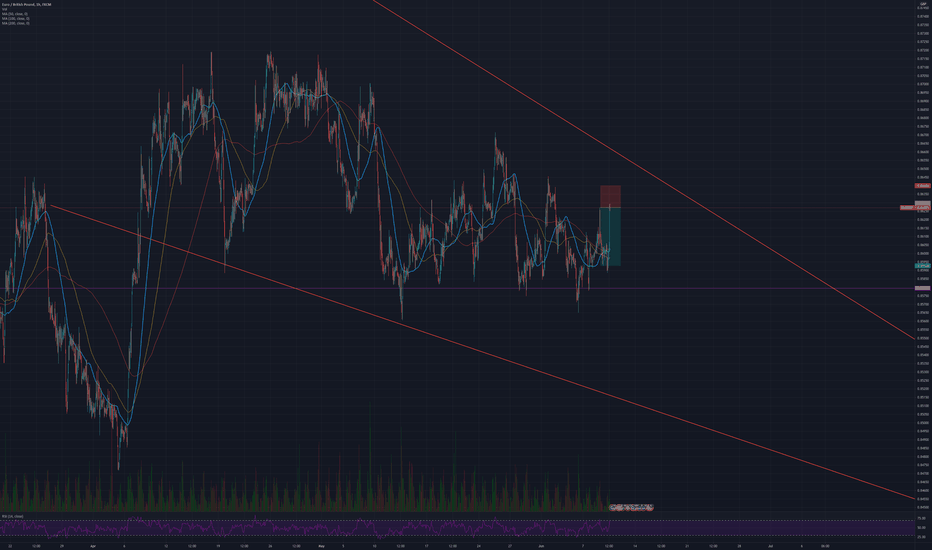The width and height of the screenshot is (932, 550).
Task: Select the MA (200, close, 0) legend
Action: 15,23
